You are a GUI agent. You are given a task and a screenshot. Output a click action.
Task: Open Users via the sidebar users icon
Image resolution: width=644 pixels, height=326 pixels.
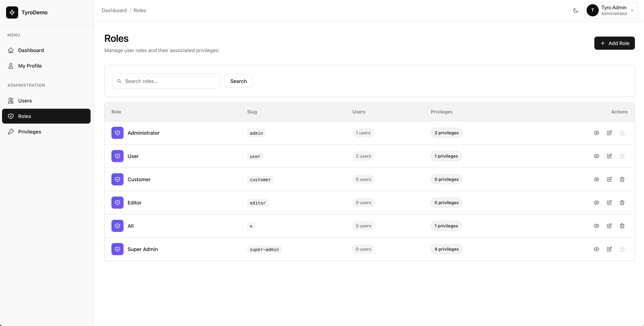click(11, 100)
